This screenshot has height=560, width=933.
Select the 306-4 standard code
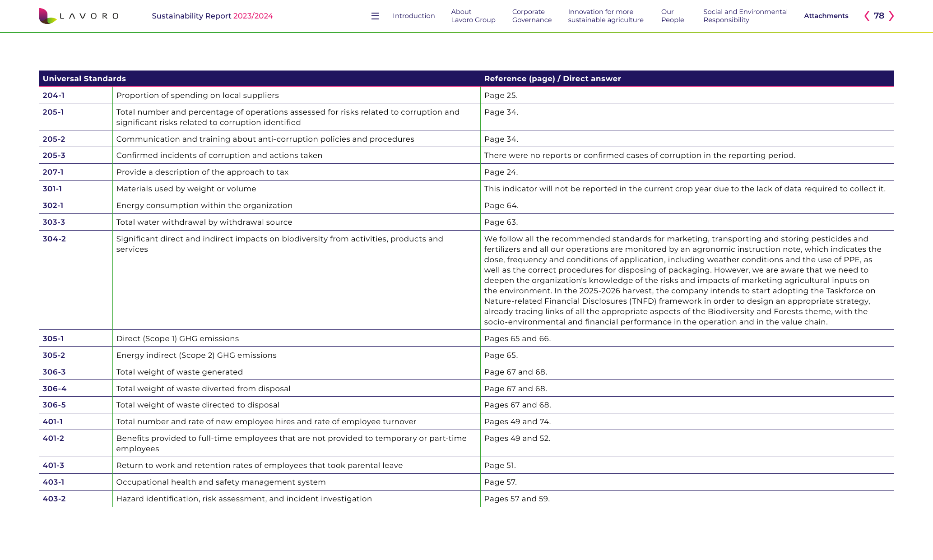coord(55,389)
